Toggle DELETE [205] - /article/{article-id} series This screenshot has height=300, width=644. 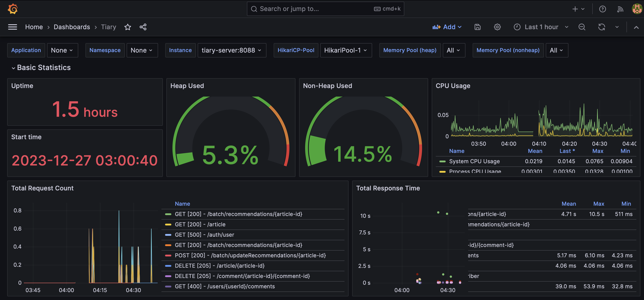[219, 266]
